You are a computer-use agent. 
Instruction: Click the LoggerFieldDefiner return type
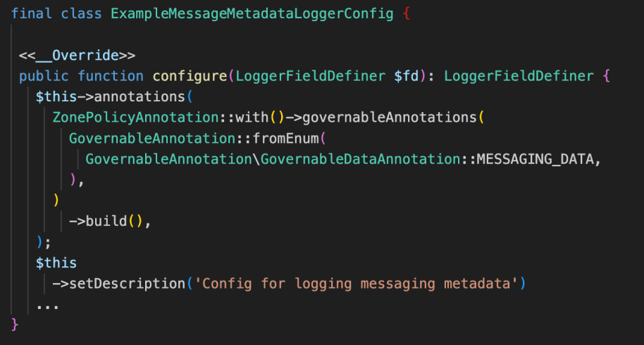click(x=519, y=76)
